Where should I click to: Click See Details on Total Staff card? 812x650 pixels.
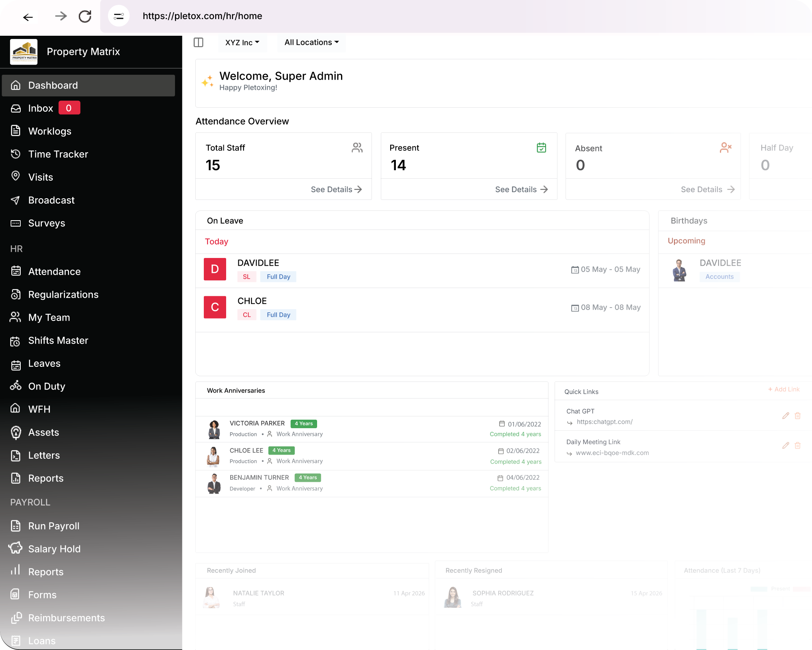336,189
